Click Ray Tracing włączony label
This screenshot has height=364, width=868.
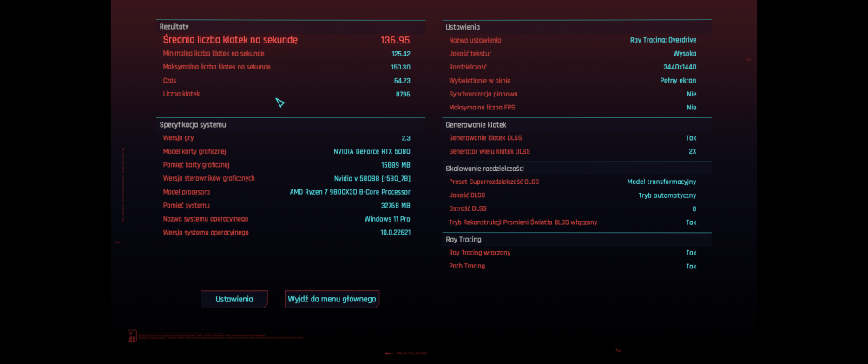point(479,253)
